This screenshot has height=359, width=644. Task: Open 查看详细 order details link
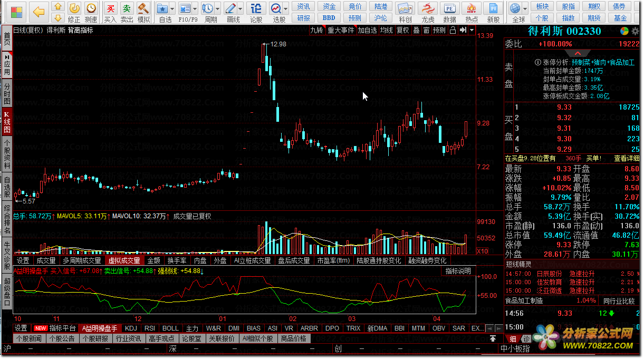[x=627, y=158]
